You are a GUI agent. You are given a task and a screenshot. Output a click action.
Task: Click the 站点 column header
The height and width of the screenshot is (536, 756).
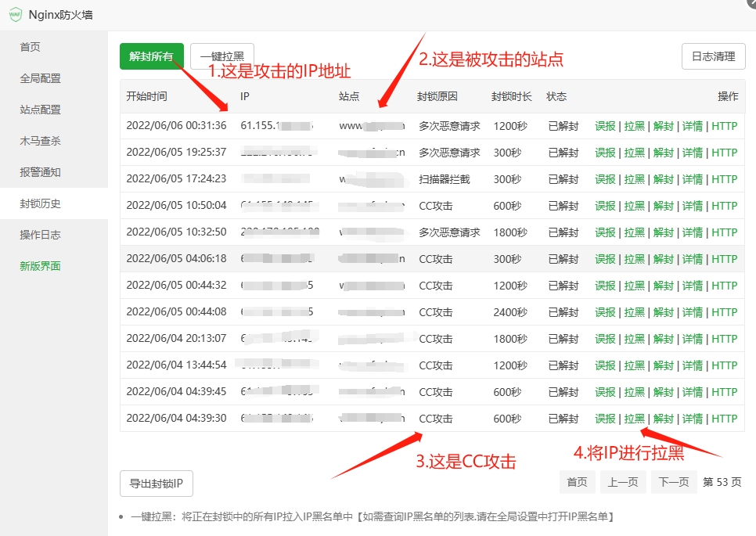click(349, 96)
